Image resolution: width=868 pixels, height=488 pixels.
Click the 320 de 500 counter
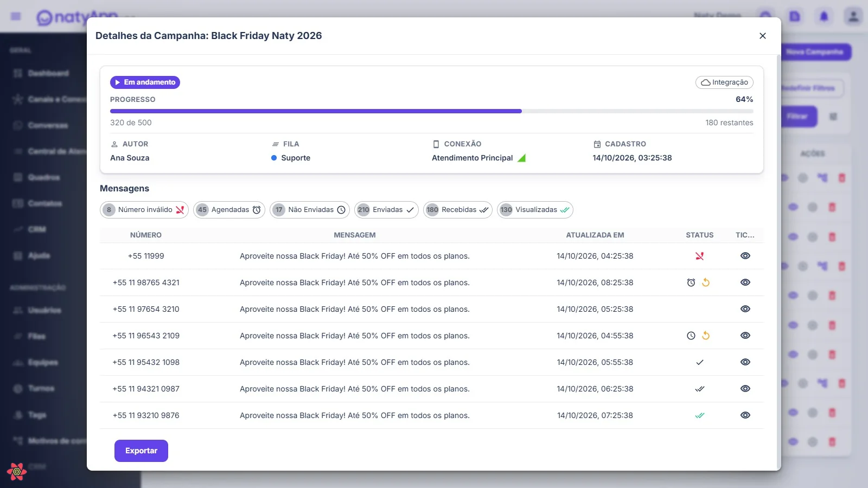coord(131,123)
